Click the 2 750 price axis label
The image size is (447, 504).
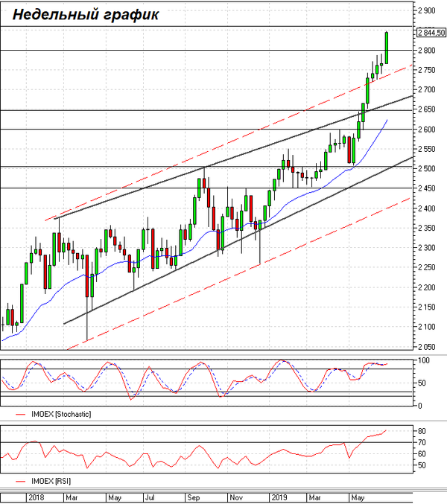[426, 70]
